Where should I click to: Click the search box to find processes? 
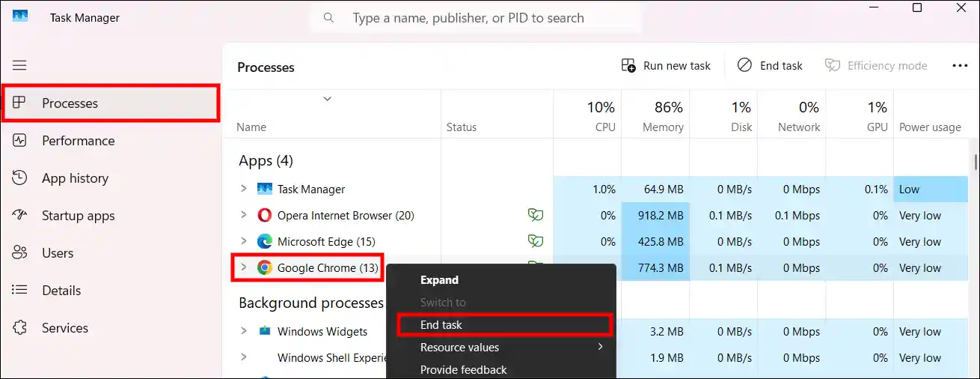[x=475, y=17]
